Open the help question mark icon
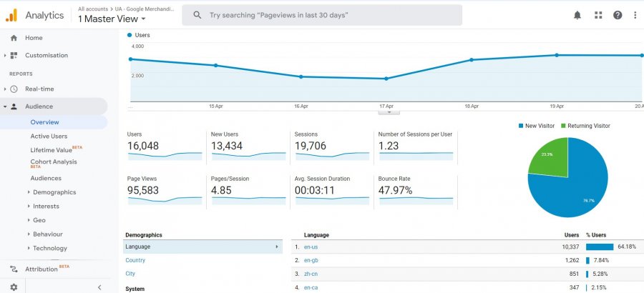644x293 pixels. coord(618,15)
